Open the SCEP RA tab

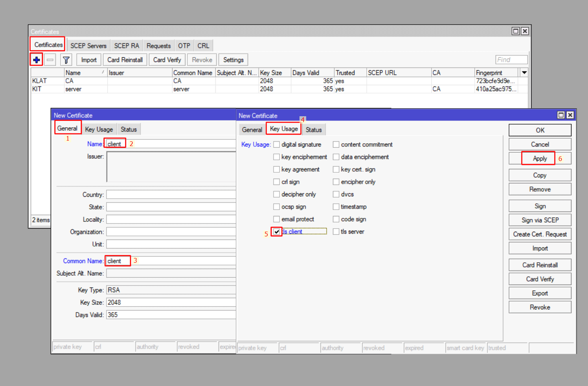pyautogui.click(x=127, y=46)
